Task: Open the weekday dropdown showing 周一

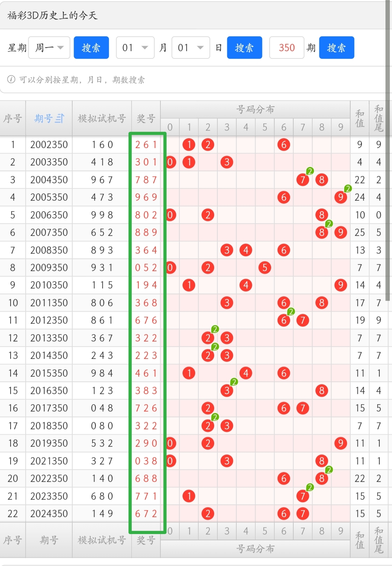Action: [x=49, y=48]
